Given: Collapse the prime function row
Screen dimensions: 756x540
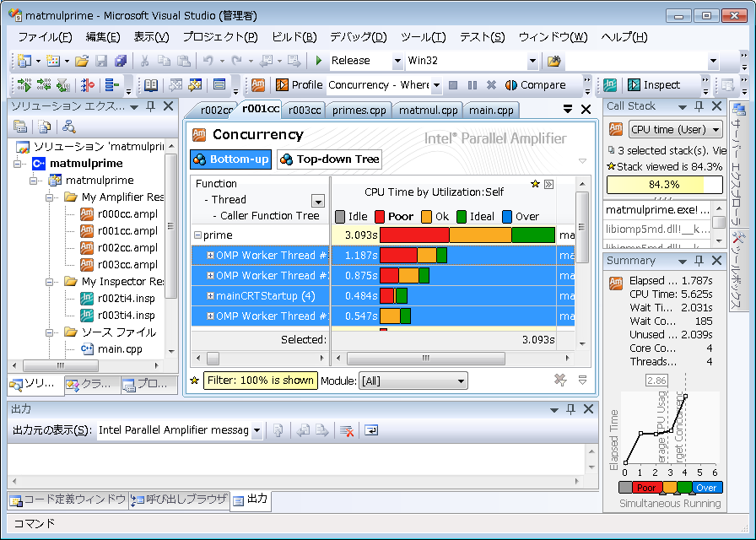Looking at the screenshot, I should click(x=197, y=235).
